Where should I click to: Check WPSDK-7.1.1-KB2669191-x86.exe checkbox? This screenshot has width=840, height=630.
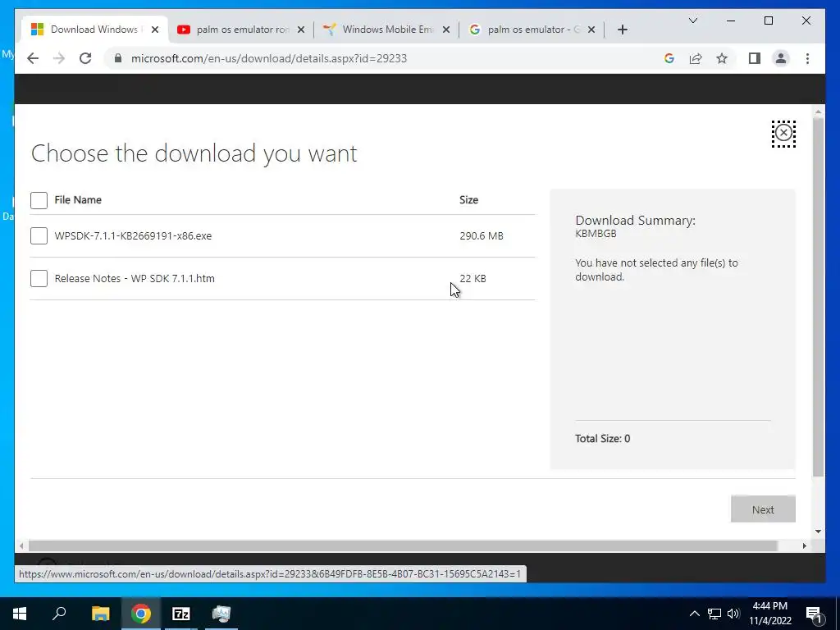click(39, 235)
